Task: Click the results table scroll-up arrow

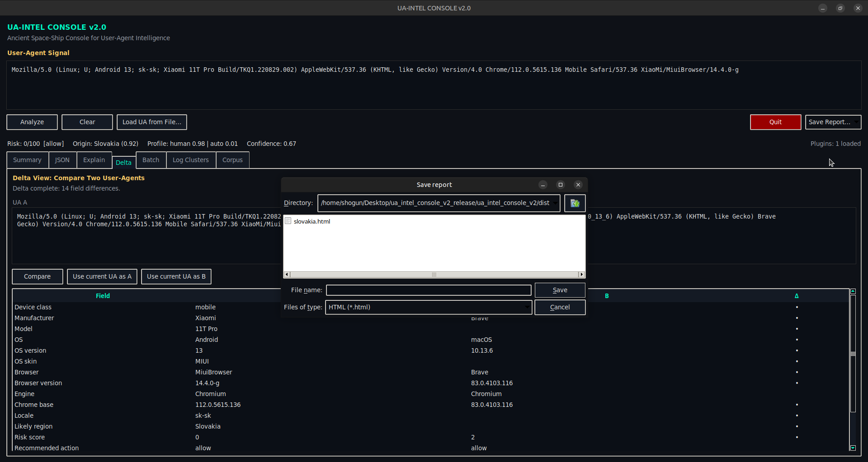Action: point(853,291)
